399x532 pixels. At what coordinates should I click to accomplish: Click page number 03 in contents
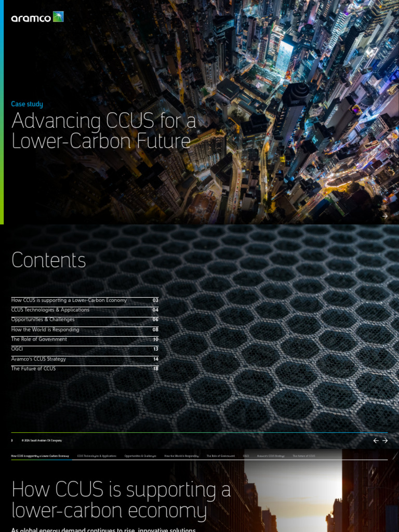point(155,300)
